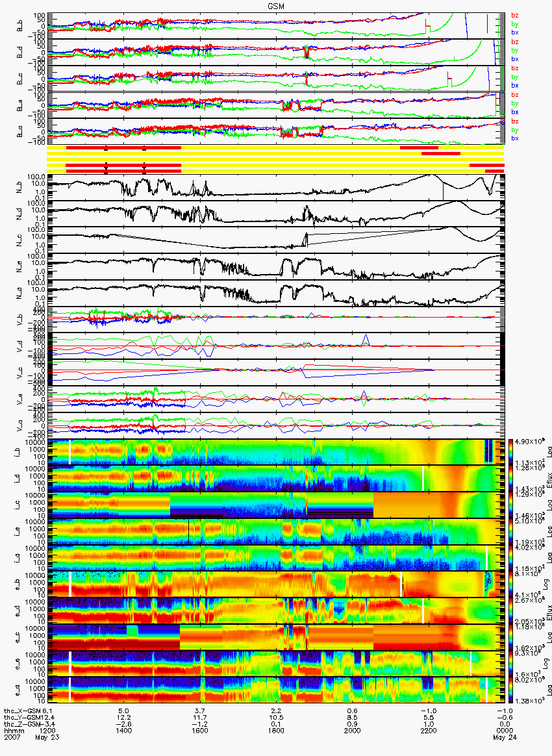Select the V_c velocity axis label
The height and width of the screenshot is (756, 552).
click(19, 373)
